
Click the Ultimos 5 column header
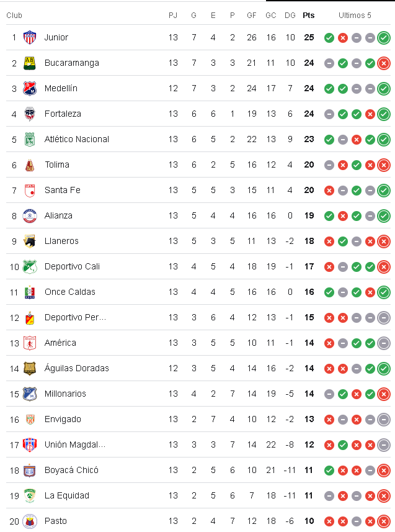click(x=355, y=15)
